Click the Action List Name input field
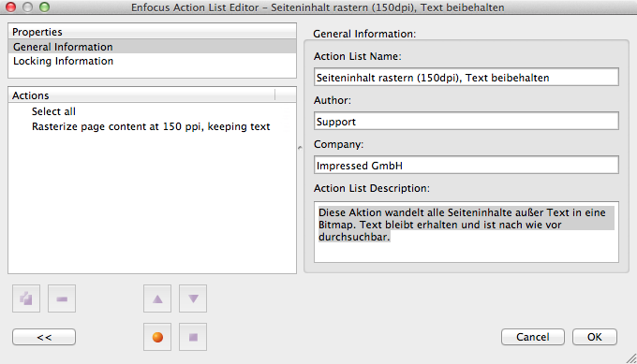 pyautogui.click(x=467, y=77)
